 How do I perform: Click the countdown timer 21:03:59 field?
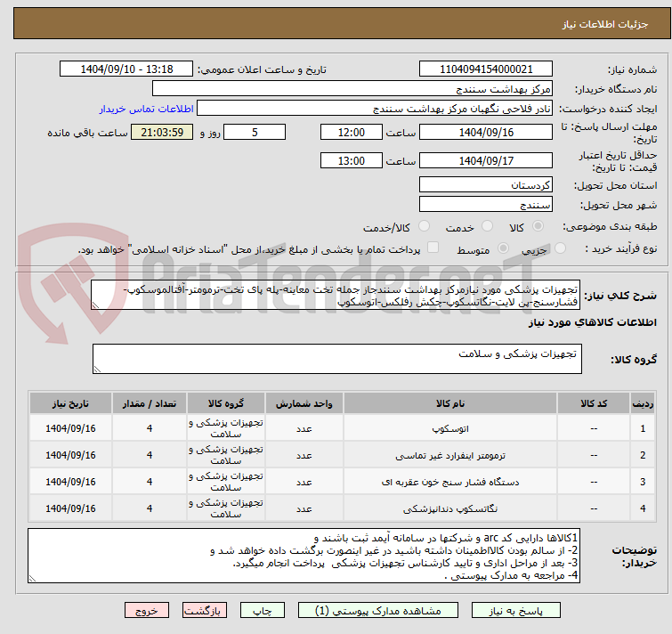pos(162,132)
